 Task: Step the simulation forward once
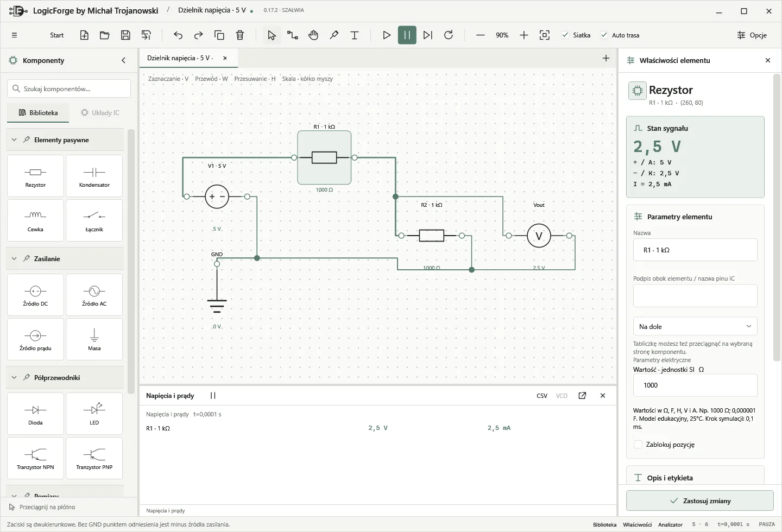[428, 35]
